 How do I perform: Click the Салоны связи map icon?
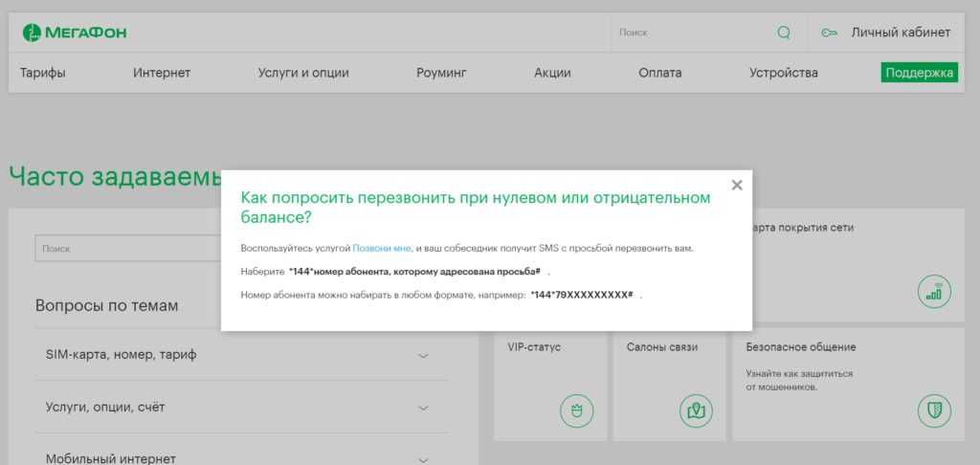(697, 410)
